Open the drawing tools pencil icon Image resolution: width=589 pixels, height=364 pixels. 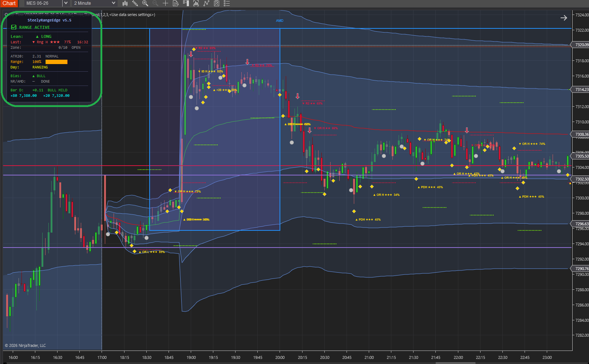[x=135, y=3]
